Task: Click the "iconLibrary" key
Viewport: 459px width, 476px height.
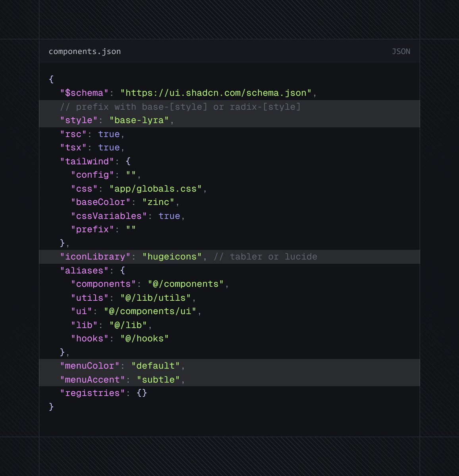Action: [x=95, y=257]
